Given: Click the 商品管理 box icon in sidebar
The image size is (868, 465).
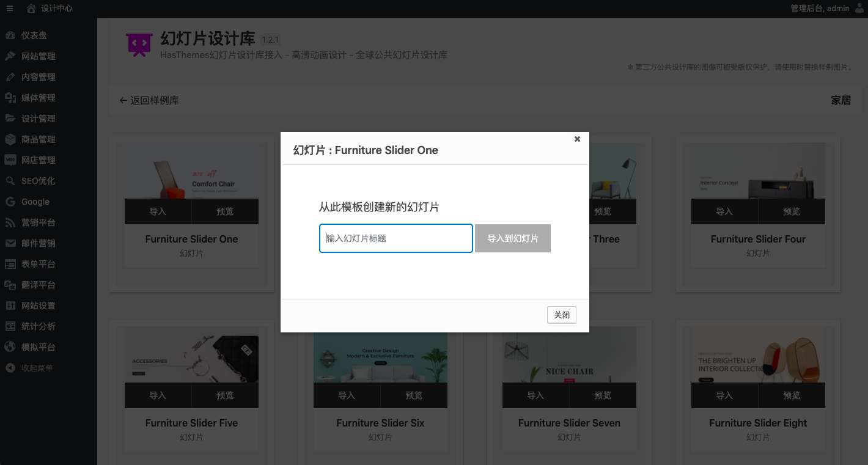Looking at the screenshot, I should pyautogui.click(x=10, y=139).
